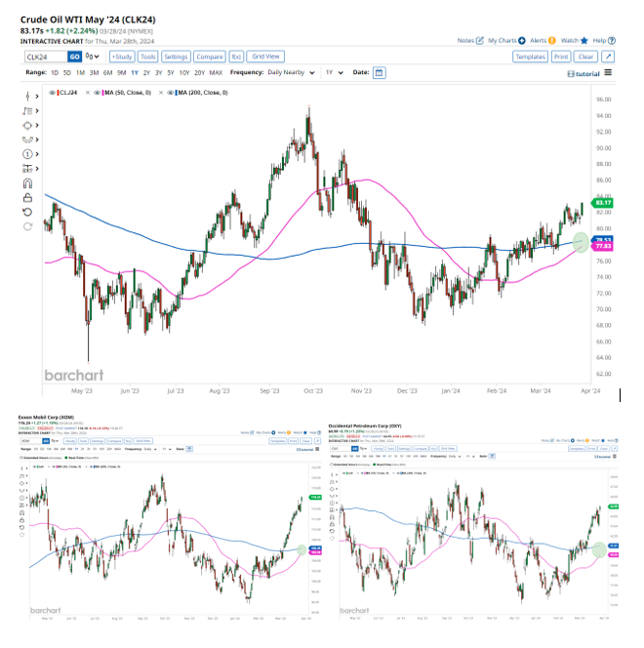Expand the arrow beside the shape tool
Screen dimensions: 644x648
[x=37, y=125]
